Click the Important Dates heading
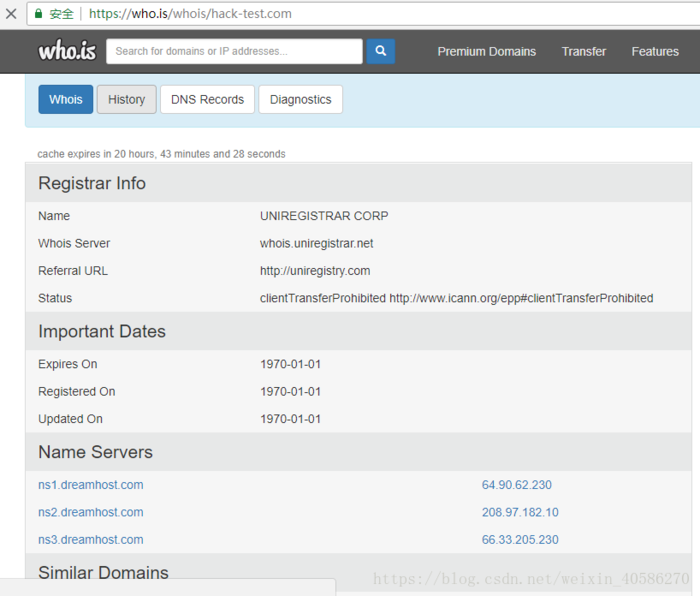The image size is (700, 596). click(102, 331)
